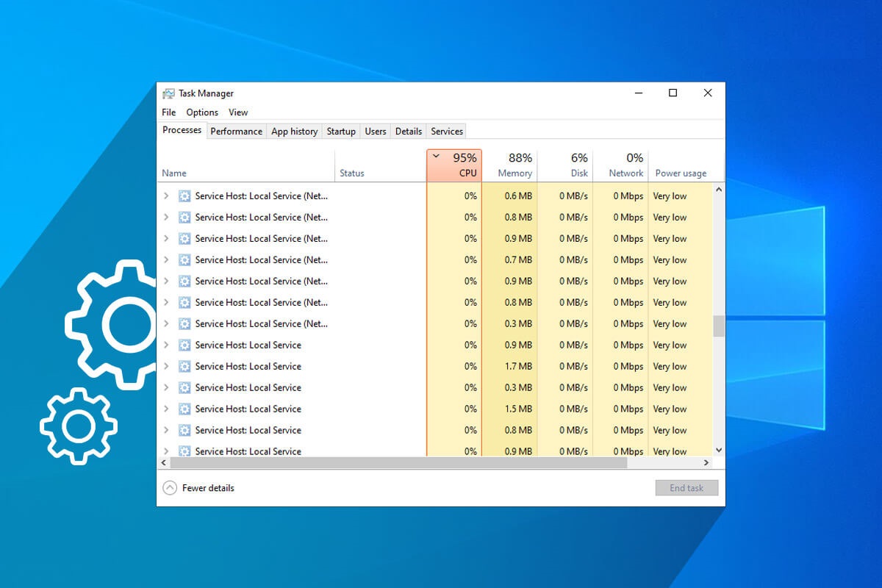
Task: Select the 1.5 MB memory cell
Action: (x=509, y=409)
